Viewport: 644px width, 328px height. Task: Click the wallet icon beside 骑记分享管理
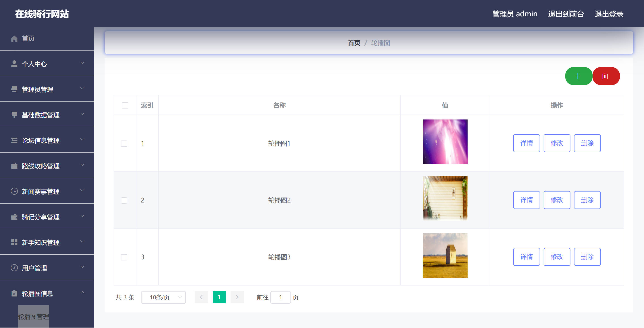coord(14,217)
